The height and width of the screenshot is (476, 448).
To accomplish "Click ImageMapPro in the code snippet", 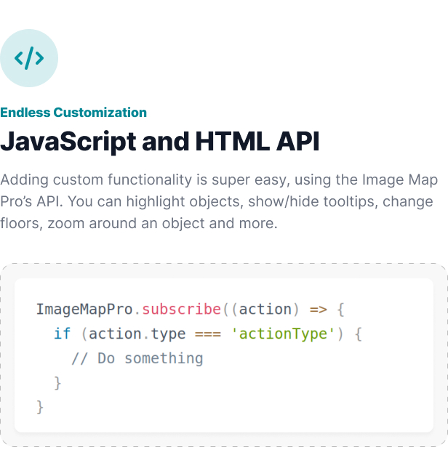I will 84,310.
